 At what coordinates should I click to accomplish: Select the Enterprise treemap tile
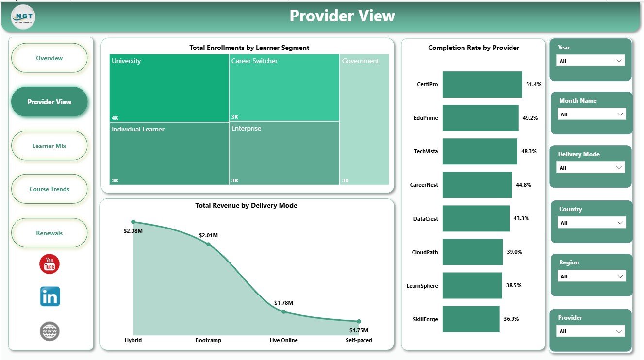[284, 153]
